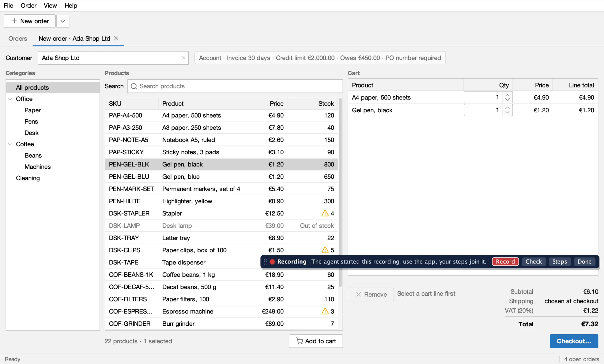This screenshot has width=604, height=364.
Task: Open the File menu
Action: 8,6
